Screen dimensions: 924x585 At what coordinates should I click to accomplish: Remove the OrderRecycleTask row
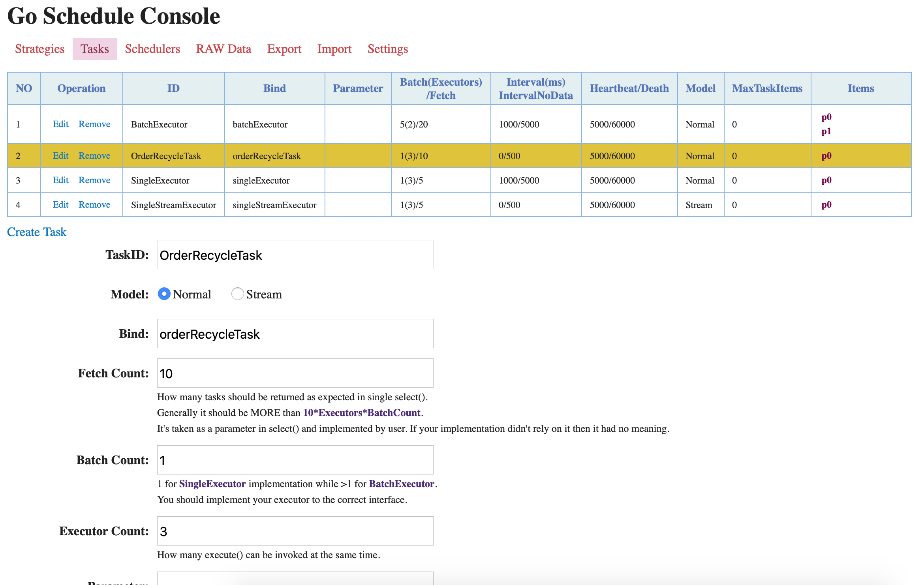(94, 156)
